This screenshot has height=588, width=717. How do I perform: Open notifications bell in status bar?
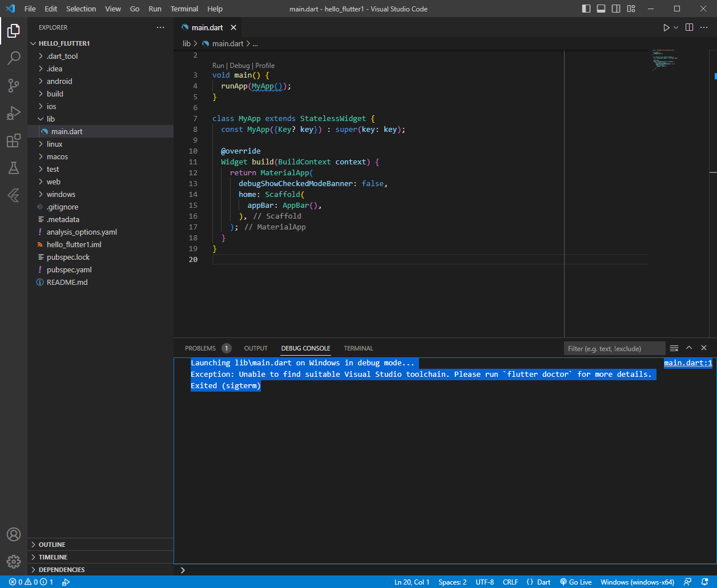tap(704, 582)
